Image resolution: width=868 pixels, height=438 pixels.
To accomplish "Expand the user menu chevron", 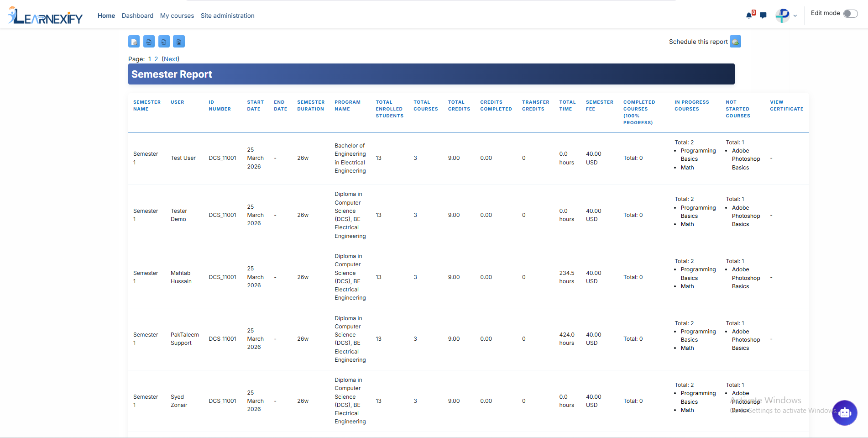I will [795, 16].
